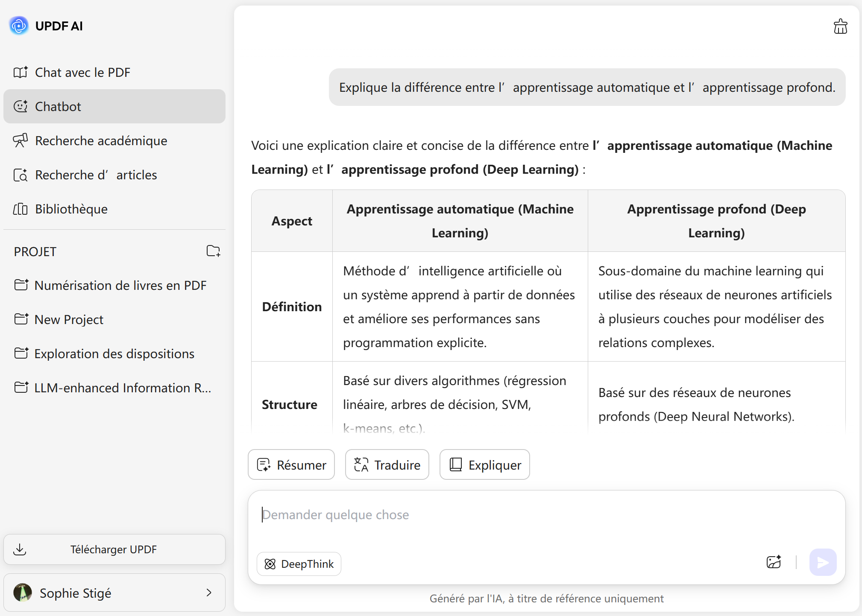Open Recherche d'articles section

(96, 175)
